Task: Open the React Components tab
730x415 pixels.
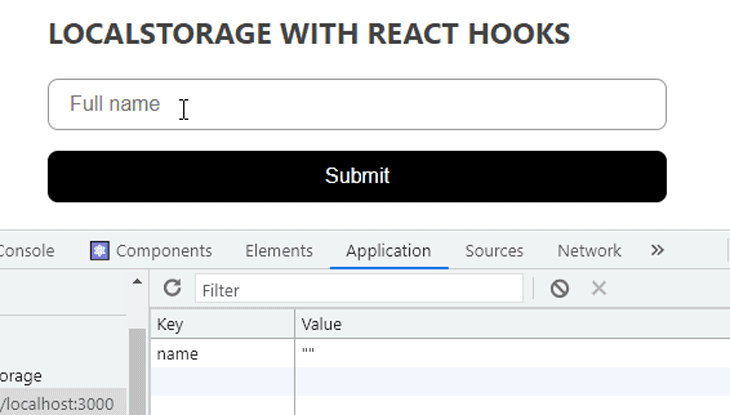Action: pyautogui.click(x=151, y=251)
